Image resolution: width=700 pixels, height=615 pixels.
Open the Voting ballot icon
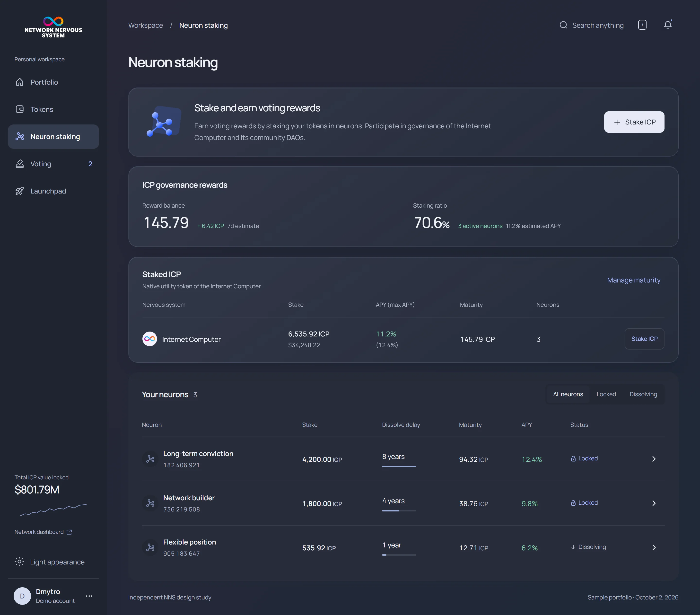19,164
